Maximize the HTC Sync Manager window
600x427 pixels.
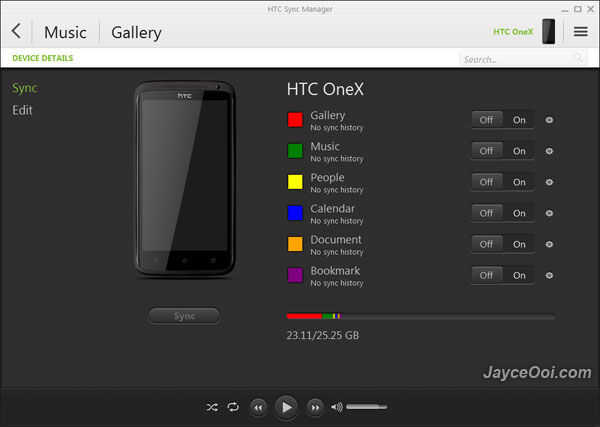[x=578, y=9]
